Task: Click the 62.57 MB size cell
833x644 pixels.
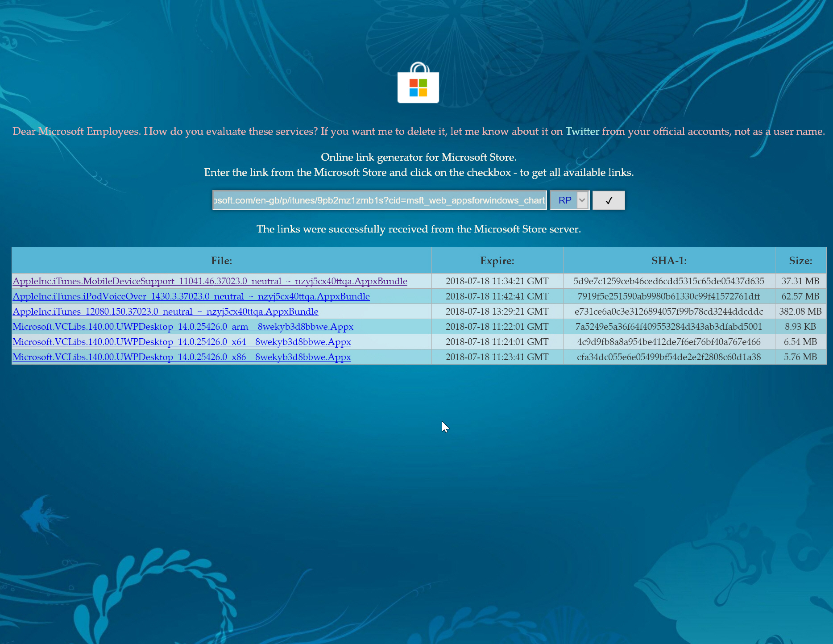Action: click(800, 296)
